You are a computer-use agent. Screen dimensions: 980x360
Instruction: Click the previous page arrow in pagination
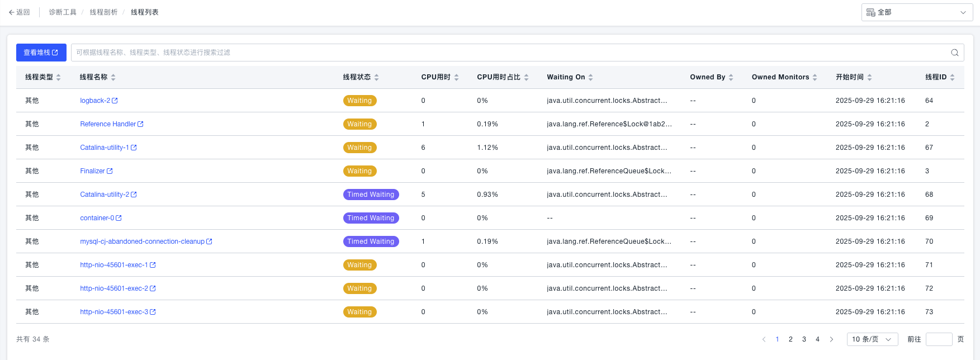point(764,339)
